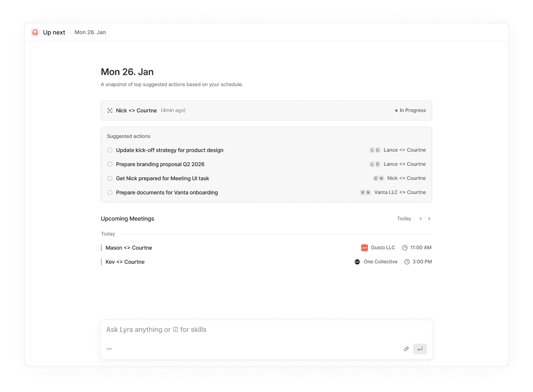Open the three-dot options in chat box
This screenshot has height=392, width=533.
click(109, 349)
